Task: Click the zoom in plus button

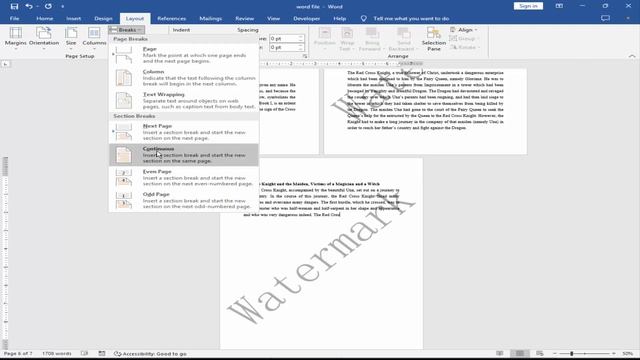Action: (613, 353)
